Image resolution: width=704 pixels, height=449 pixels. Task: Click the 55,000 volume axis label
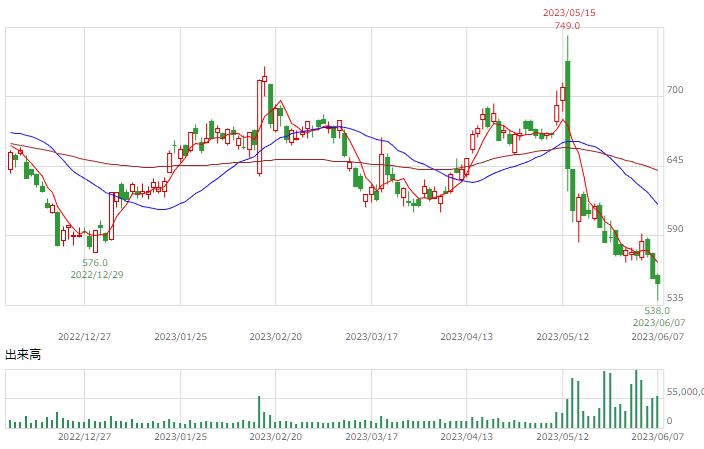pyautogui.click(x=685, y=392)
